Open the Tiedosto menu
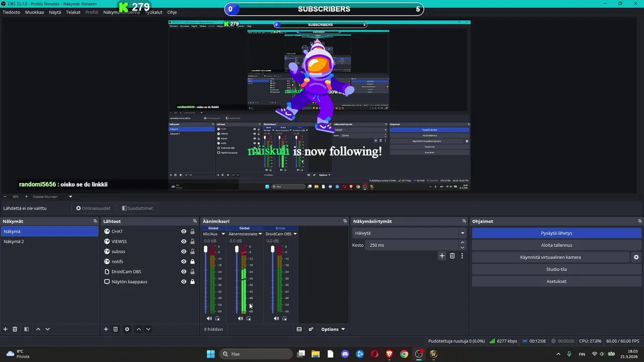The width and height of the screenshot is (644, 362). point(12,12)
